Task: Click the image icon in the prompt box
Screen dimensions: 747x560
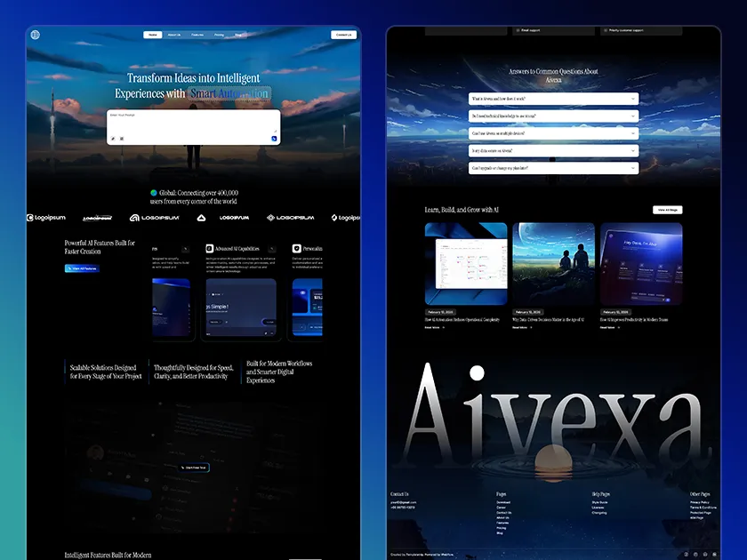Action: (122, 139)
